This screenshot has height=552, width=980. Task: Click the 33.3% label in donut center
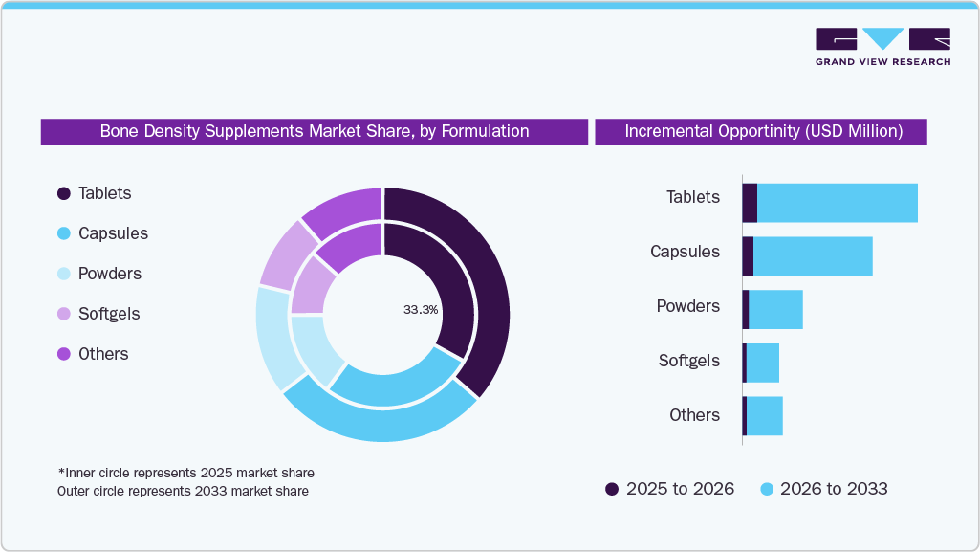[x=421, y=309]
